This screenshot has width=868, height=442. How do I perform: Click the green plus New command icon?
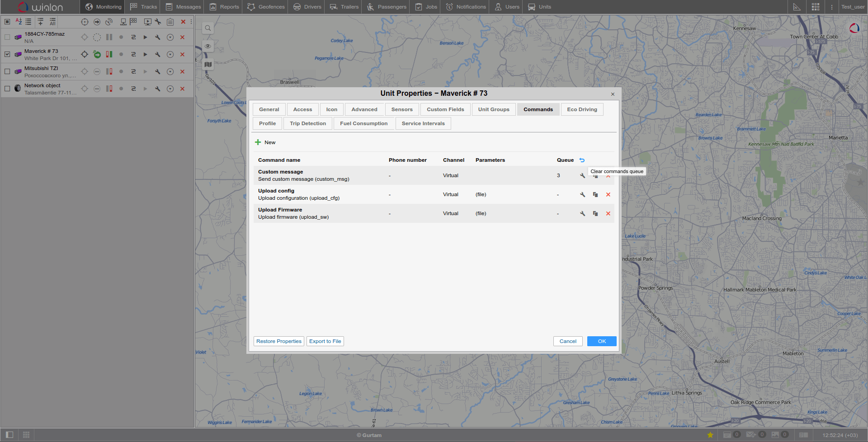point(258,142)
